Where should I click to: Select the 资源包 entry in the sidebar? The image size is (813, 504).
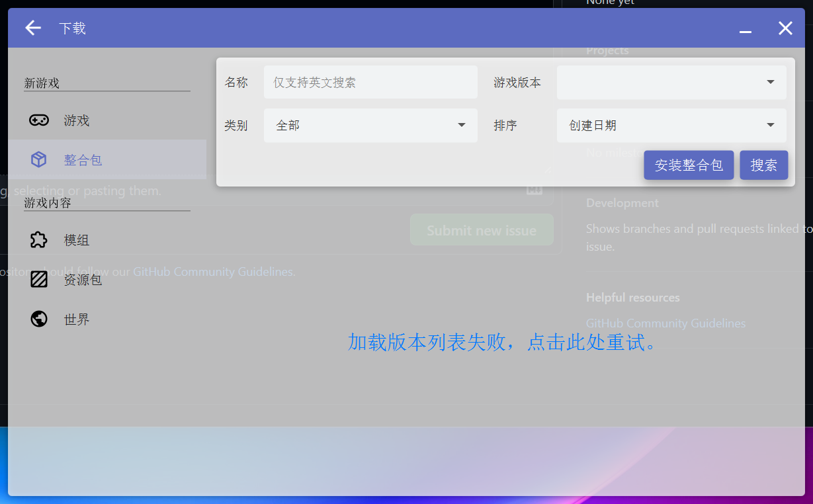pyautogui.click(x=82, y=279)
